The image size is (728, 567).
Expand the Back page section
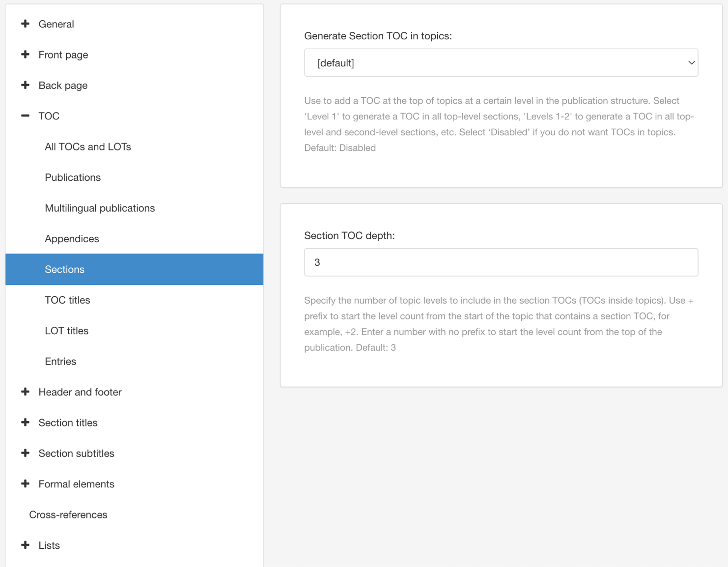(25, 85)
